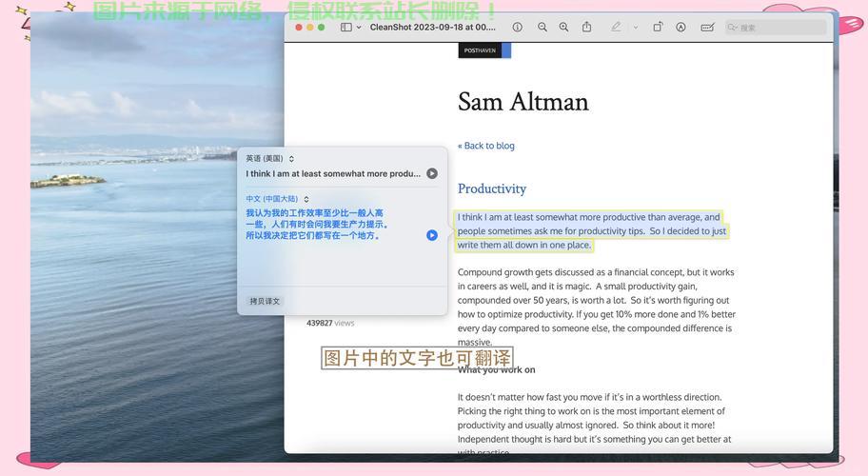Minimize the Preview window with the yellow button
The height and width of the screenshot is (476, 868).
tap(310, 27)
